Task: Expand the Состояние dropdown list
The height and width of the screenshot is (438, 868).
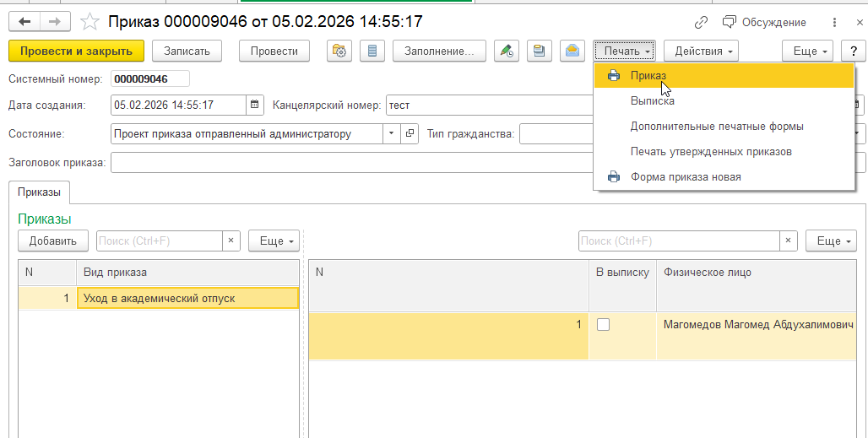Action: 390,133
